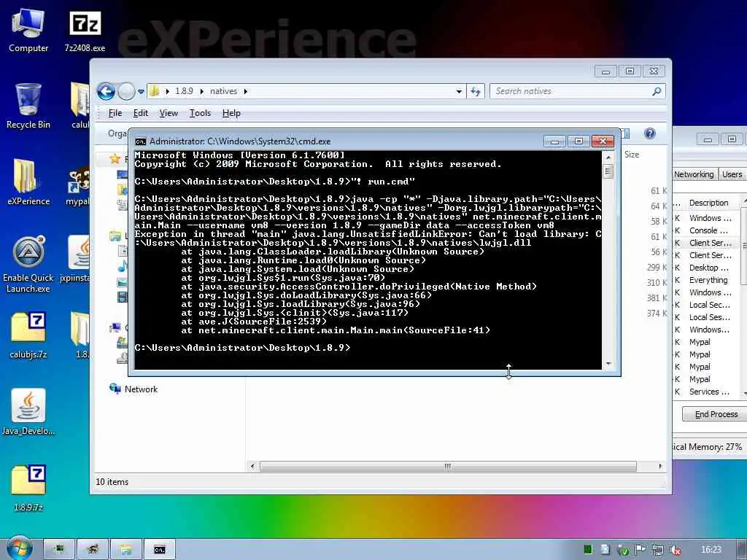Viewport: 747px width, 560px height.
Task: Open the Recycle Bin desktop icon
Action: 28,106
